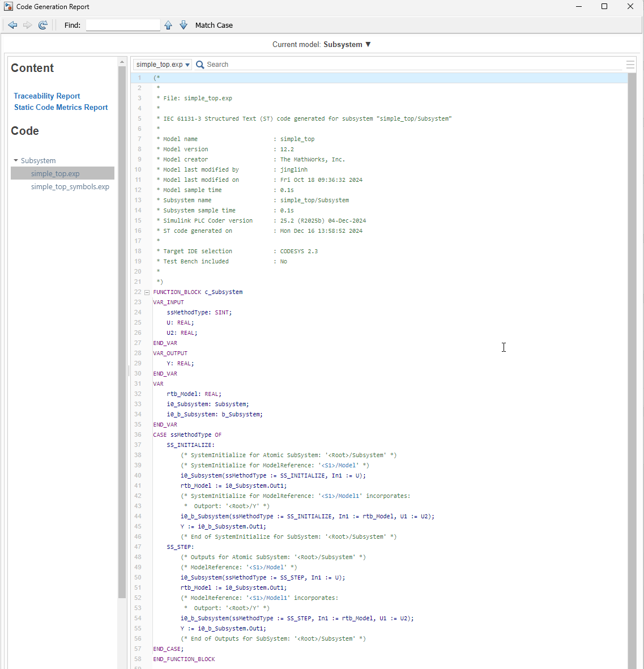Click the Code Generation Report title bar icon
This screenshot has height=669, width=644.
tap(8, 7)
